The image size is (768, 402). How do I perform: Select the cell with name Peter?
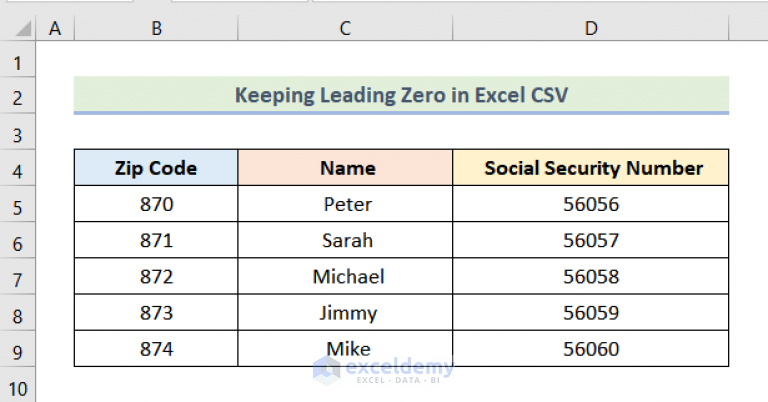point(345,204)
